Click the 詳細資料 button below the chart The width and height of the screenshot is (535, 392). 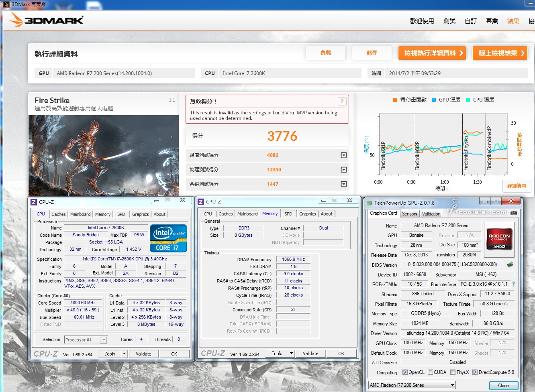[517, 186]
